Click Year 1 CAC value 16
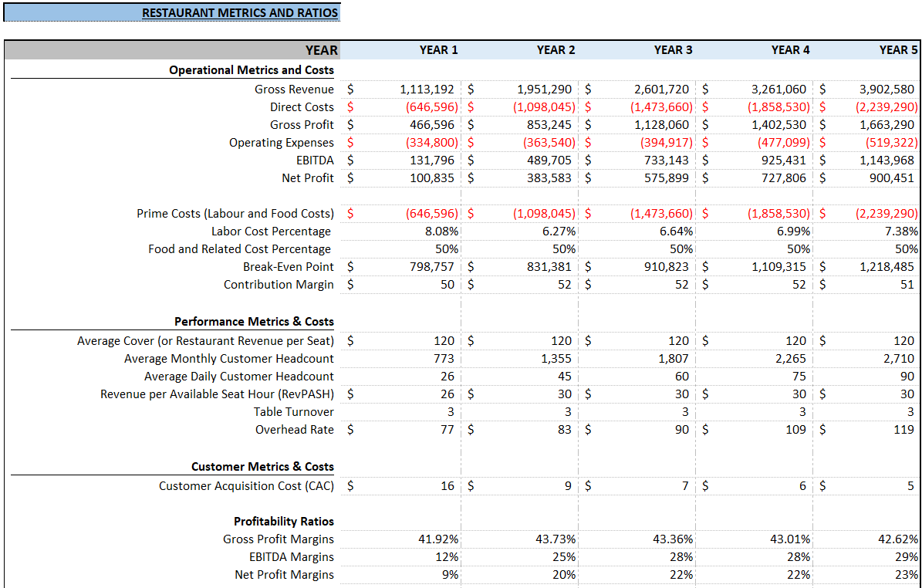Screen dimensions: 922x588 pos(447,486)
